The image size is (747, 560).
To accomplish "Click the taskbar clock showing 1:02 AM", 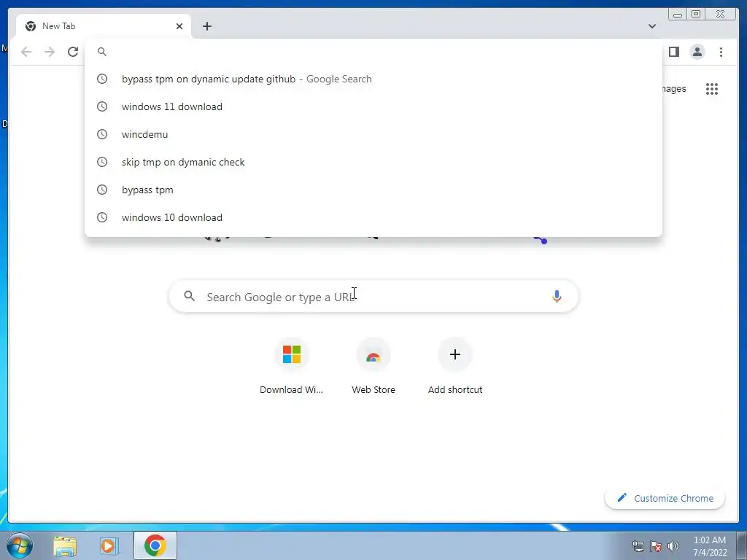I will click(x=710, y=546).
